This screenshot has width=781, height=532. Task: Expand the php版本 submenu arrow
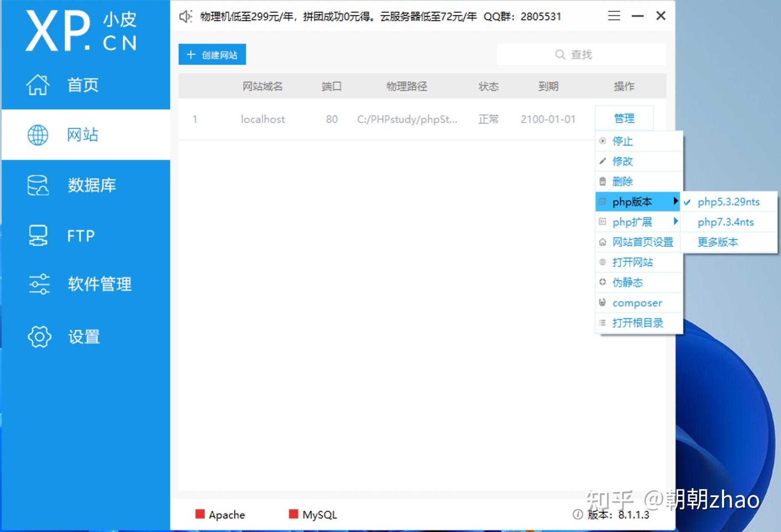click(x=676, y=201)
